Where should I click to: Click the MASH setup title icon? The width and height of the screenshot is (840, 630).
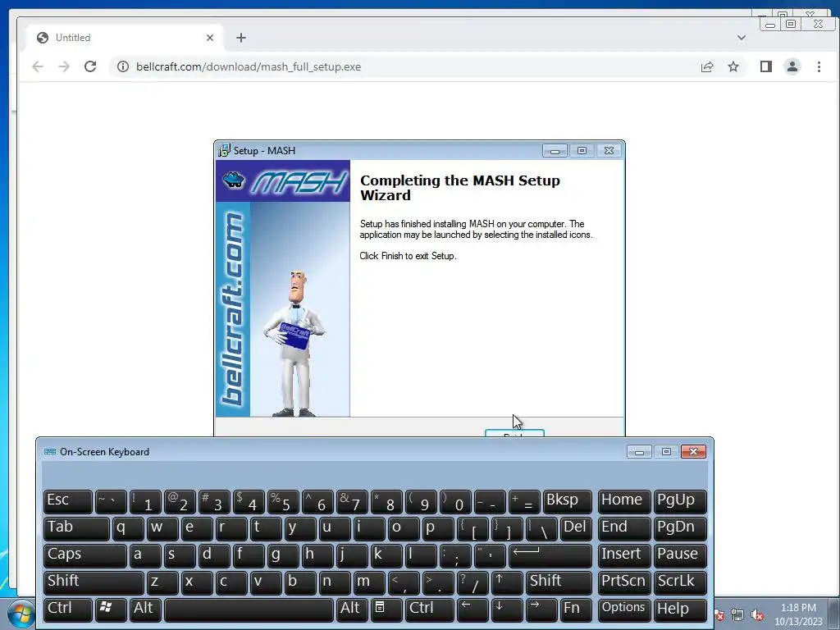[224, 151]
